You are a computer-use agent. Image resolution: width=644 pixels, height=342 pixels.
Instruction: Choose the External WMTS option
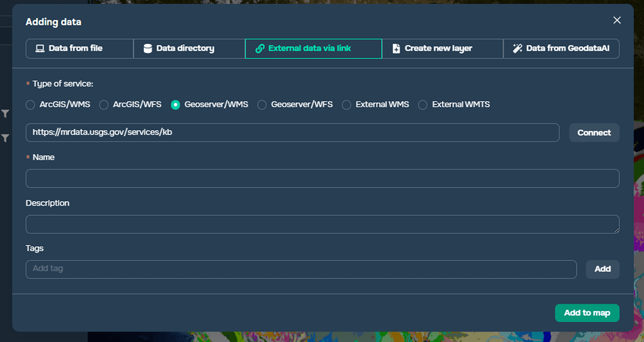tap(423, 105)
